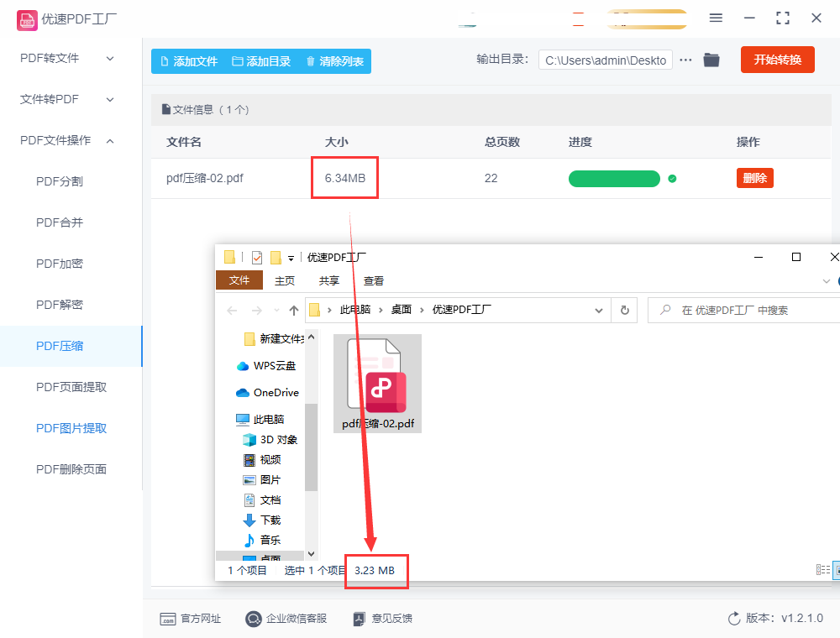
Task: Click 此电脑 in the address breadcrumb
Action: coord(355,310)
